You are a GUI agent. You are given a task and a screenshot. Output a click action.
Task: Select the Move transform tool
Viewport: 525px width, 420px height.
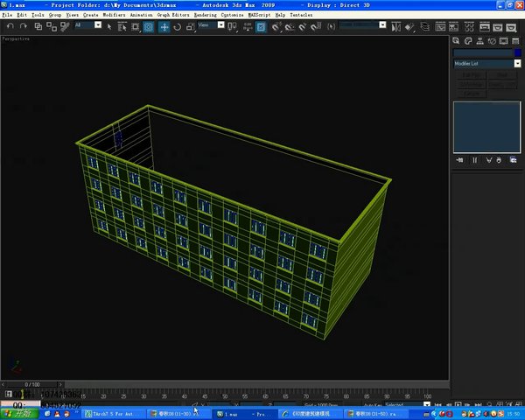pos(164,27)
